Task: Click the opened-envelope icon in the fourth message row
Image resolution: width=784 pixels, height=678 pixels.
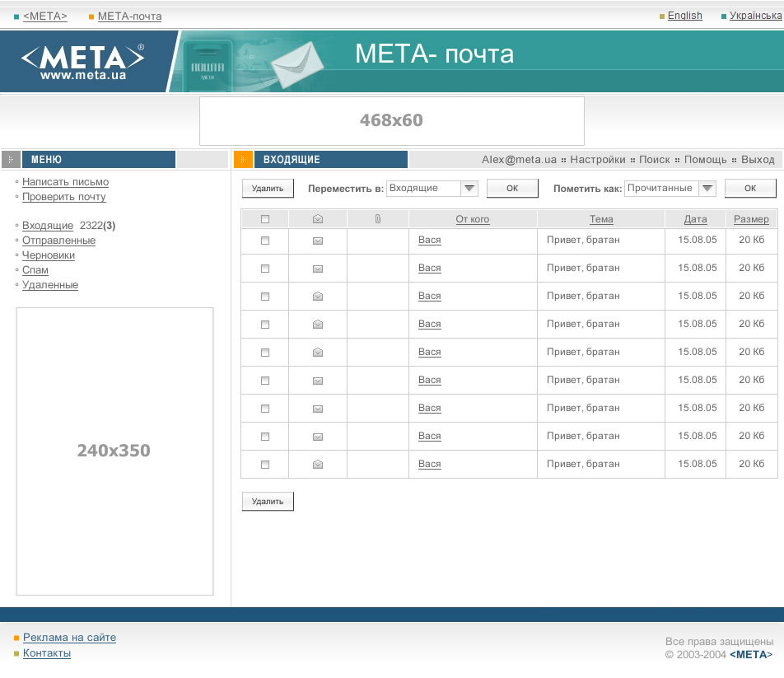Action: pos(318,325)
